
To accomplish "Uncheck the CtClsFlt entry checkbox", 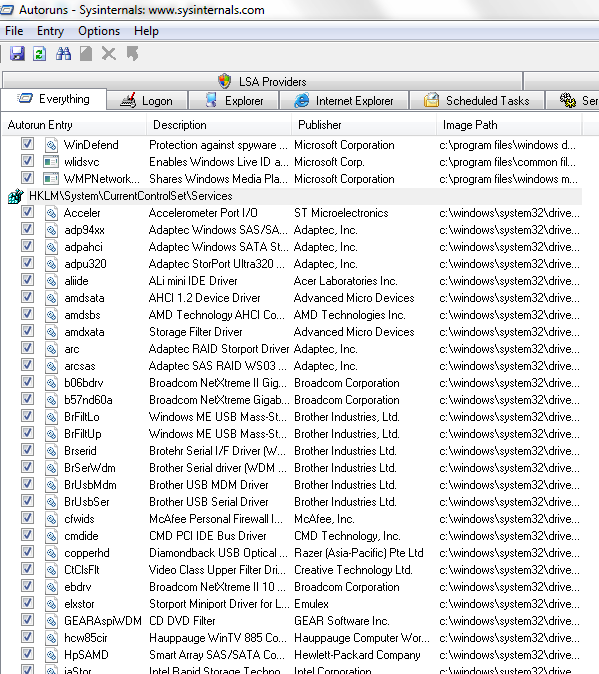I will point(28,568).
